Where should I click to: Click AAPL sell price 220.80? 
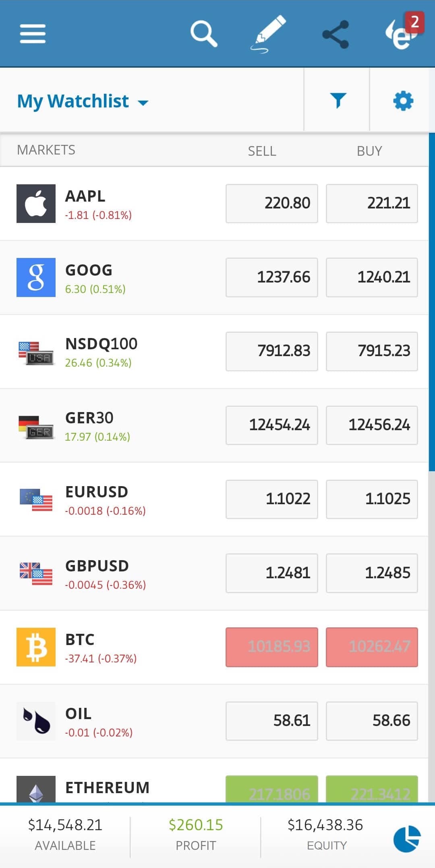point(271,203)
